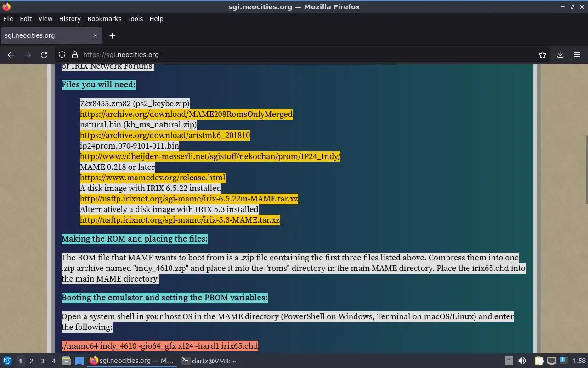Open the mamedev.org release link
Viewport: 588px width, 368px height.
pos(153,178)
